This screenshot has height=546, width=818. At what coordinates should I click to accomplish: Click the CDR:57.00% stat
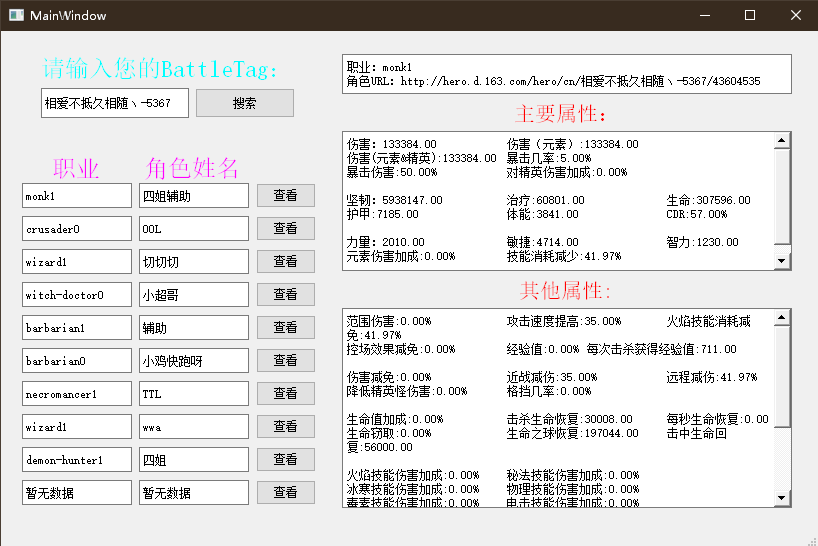[x=696, y=214]
